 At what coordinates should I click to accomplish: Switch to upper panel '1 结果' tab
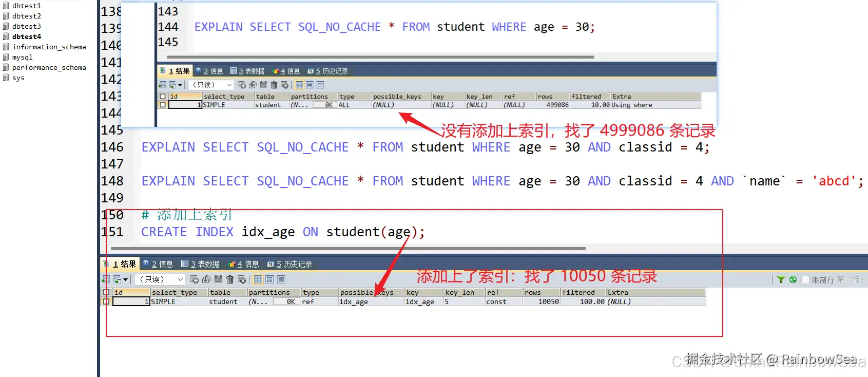tap(175, 71)
